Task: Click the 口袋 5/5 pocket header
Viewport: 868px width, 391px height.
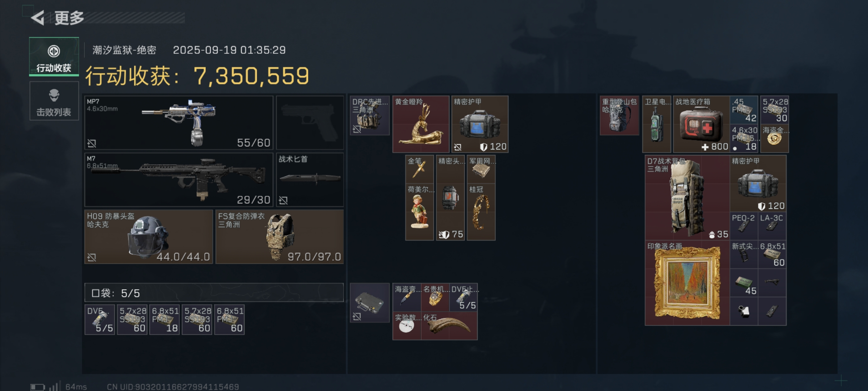Action: tap(214, 293)
